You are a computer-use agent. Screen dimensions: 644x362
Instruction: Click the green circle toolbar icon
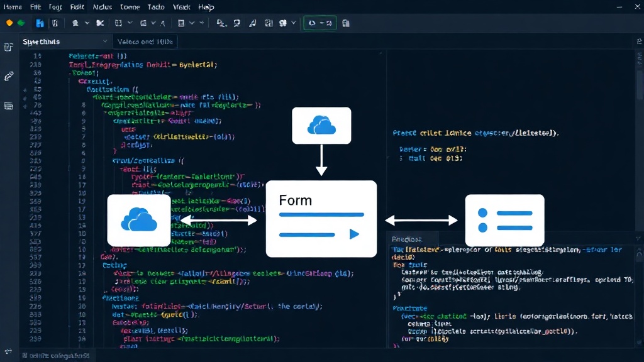click(x=21, y=23)
